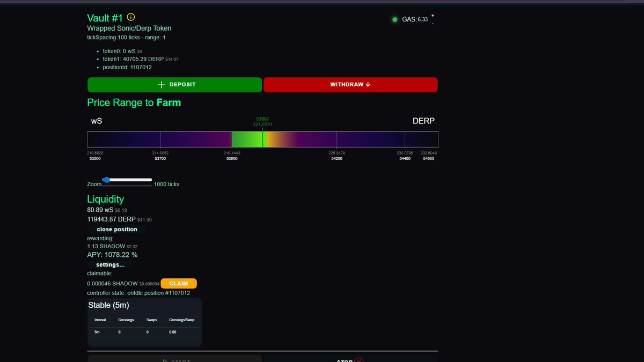Image resolution: width=644 pixels, height=362 pixels.
Task: Click the tick label 53500
Action: [95, 159]
